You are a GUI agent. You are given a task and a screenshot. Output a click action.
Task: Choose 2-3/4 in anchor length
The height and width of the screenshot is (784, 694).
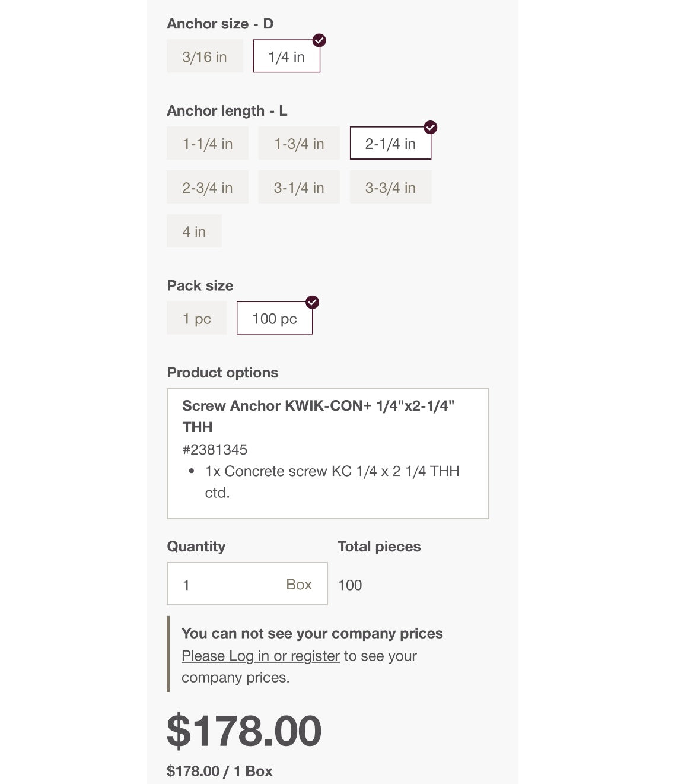[208, 188]
